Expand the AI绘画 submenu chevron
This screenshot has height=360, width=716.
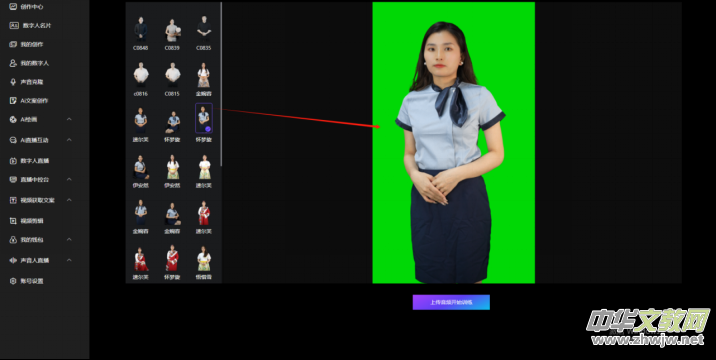pyautogui.click(x=69, y=119)
